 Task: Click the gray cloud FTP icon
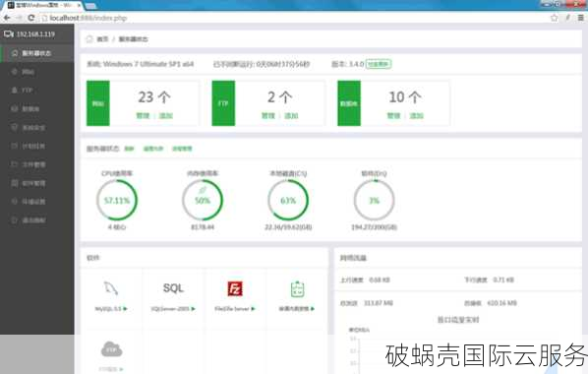coord(112,349)
